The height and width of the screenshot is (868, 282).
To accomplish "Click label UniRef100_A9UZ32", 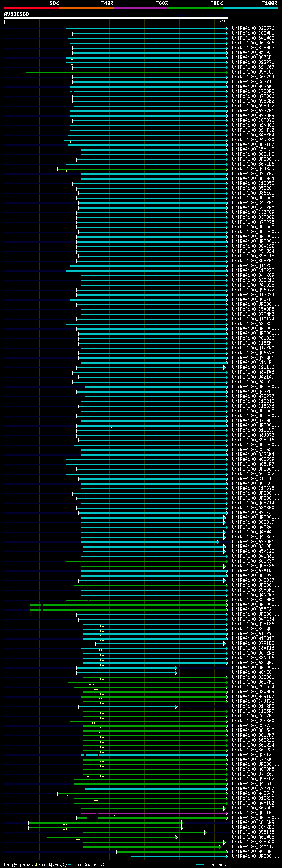I will click(253, 513).
